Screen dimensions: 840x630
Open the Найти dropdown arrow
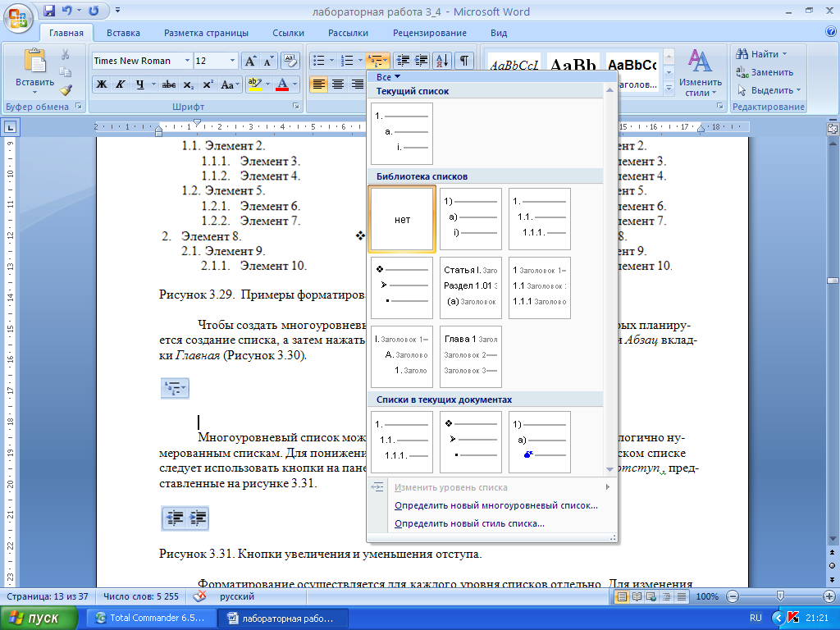click(784, 54)
